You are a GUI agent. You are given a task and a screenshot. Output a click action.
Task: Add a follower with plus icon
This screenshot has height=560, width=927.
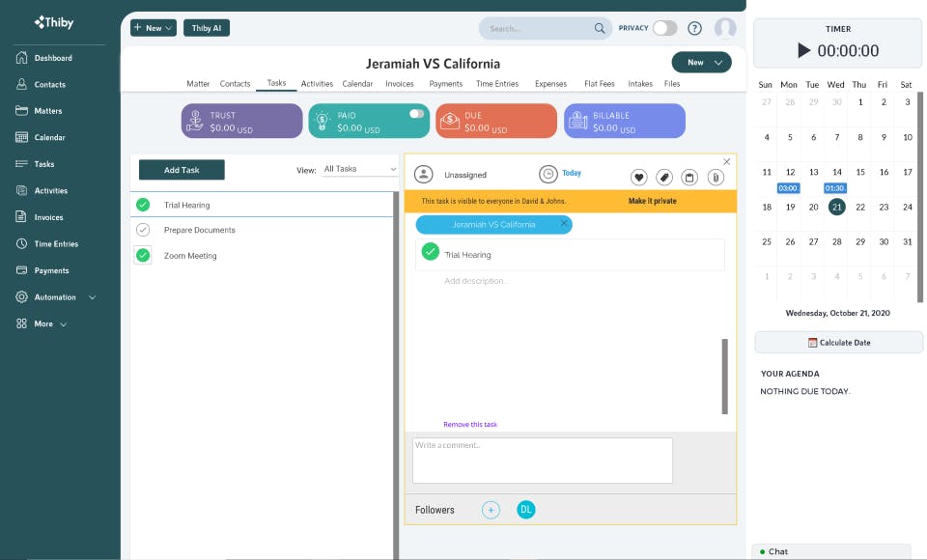[491, 510]
